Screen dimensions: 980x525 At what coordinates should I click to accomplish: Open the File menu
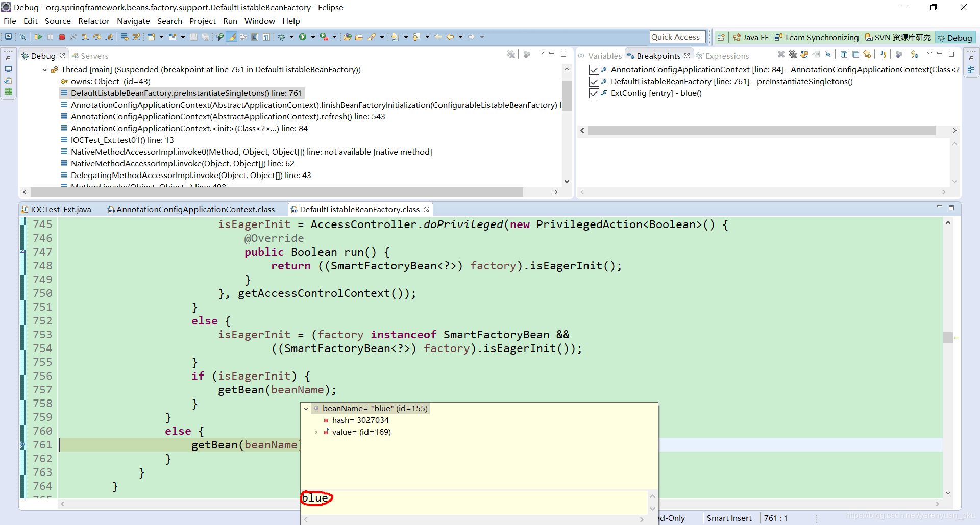pyautogui.click(x=10, y=21)
